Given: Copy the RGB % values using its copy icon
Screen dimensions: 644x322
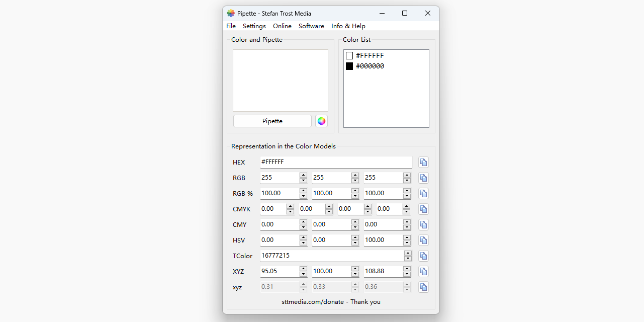Looking at the screenshot, I should 423,193.
